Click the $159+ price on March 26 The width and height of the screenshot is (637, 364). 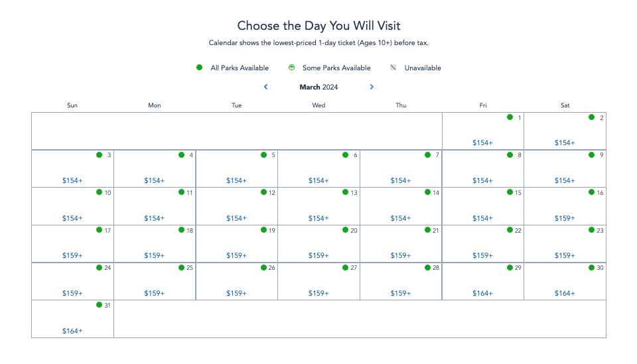(236, 294)
